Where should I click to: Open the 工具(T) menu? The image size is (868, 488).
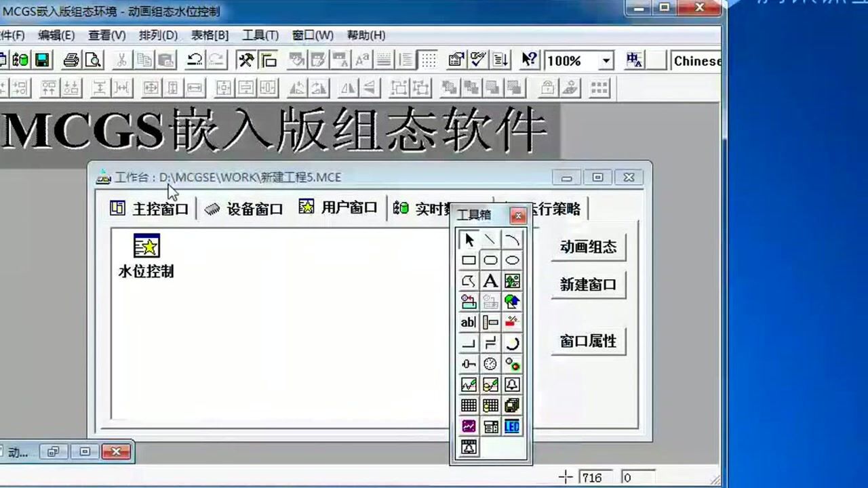pos(260,35)
